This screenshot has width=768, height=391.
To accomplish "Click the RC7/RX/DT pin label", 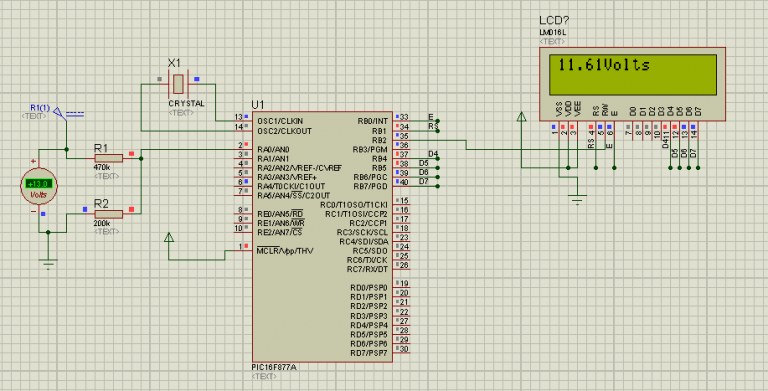I will click(367, 269).
